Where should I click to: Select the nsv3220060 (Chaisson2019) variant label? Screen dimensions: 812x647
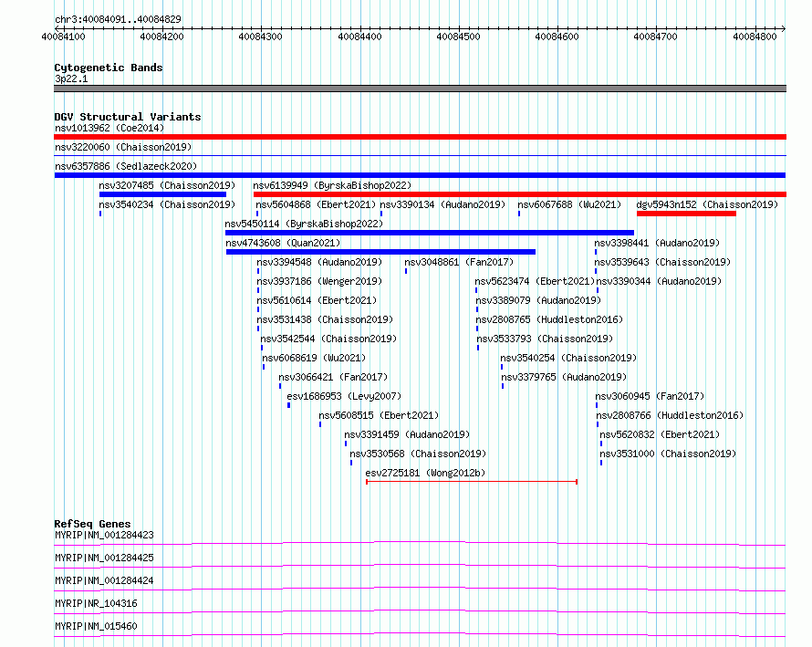coord(123,147)
